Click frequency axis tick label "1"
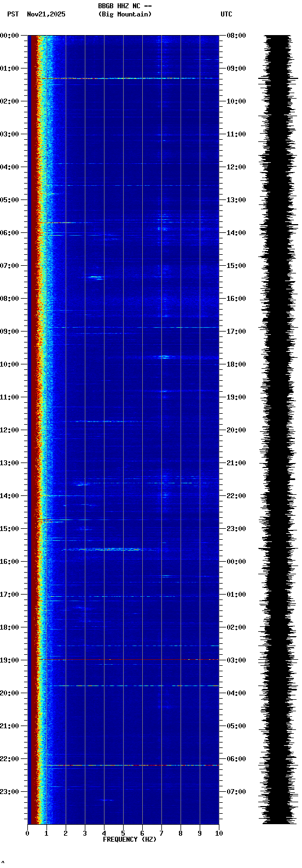 click(47, 834)
